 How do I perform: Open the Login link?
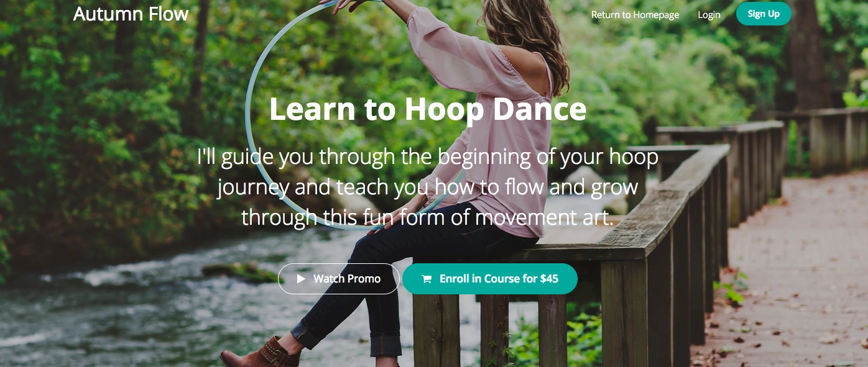pyautogui.click(x=709, y=14)
